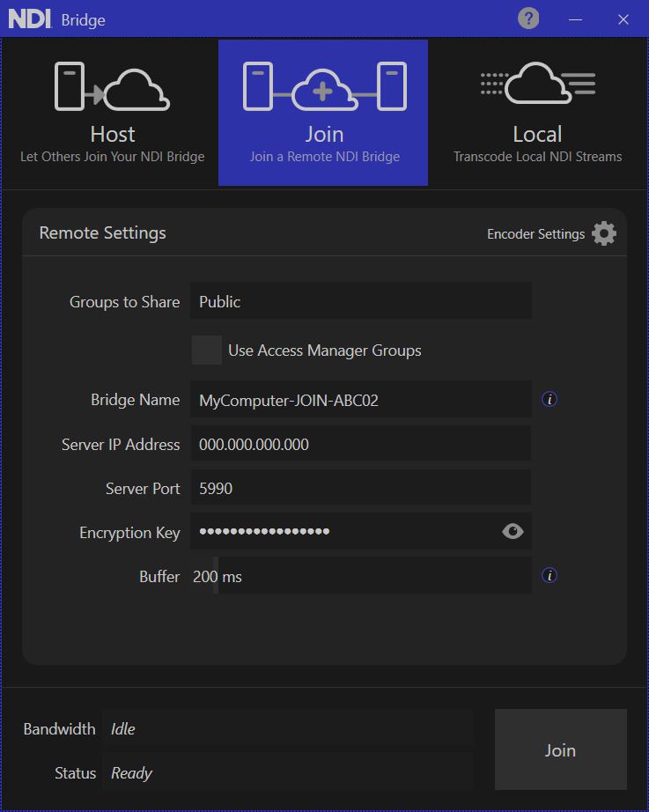The height and width of the screenshot is (812, 649).
Task: Show info for Bridge Name field
Action: click(x=549, y=399)
